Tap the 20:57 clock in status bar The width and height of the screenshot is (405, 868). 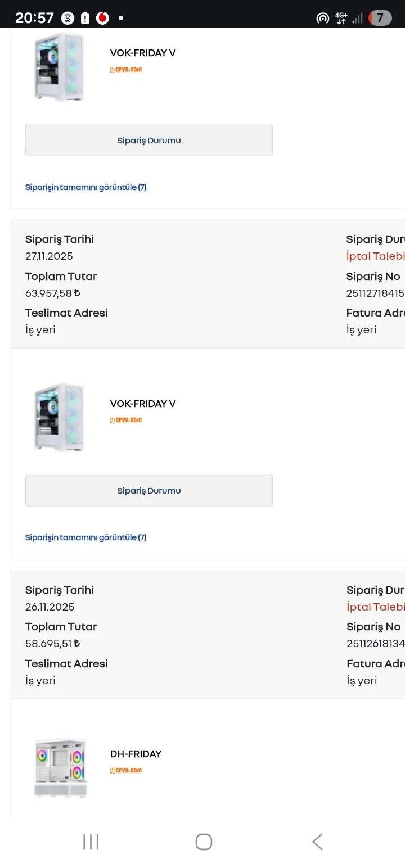(x=34, y=18)
